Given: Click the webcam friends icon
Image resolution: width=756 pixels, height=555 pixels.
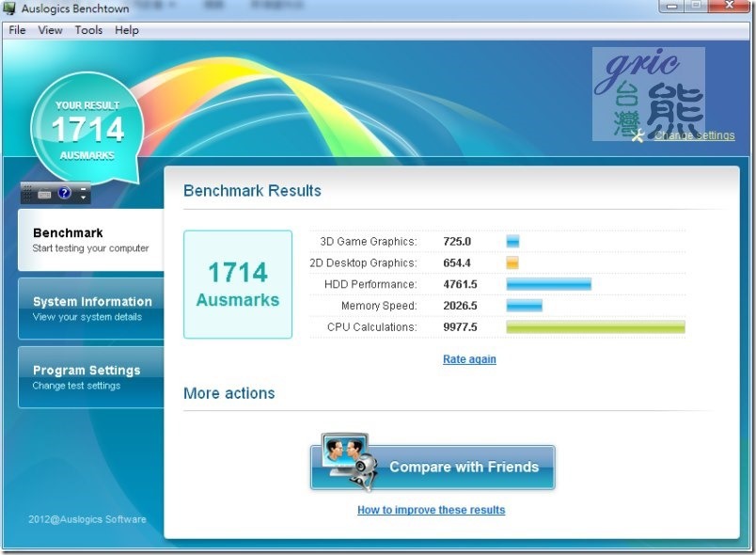Looking at the screenshot, I should [x=349, y=462].
